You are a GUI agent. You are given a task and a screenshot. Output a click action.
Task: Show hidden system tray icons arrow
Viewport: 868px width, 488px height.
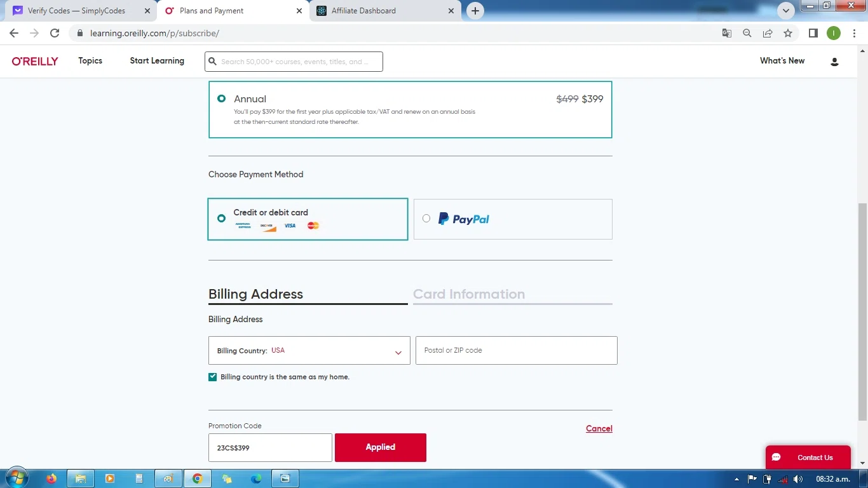[x=736, y=478]
